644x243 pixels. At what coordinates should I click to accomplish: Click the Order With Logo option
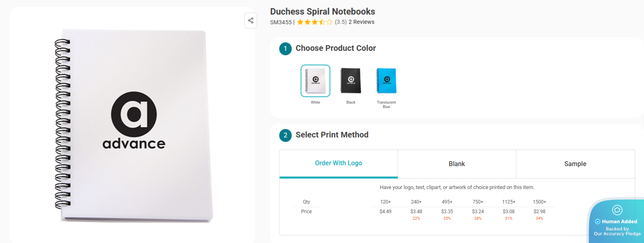(338, 163)
